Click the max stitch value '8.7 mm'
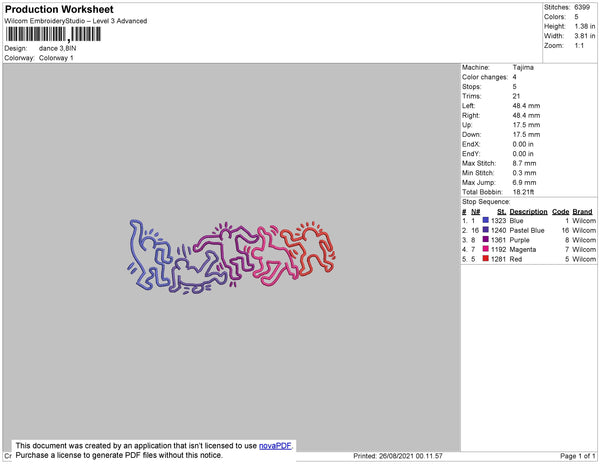The image size is (600, 464). click(524, 163)
